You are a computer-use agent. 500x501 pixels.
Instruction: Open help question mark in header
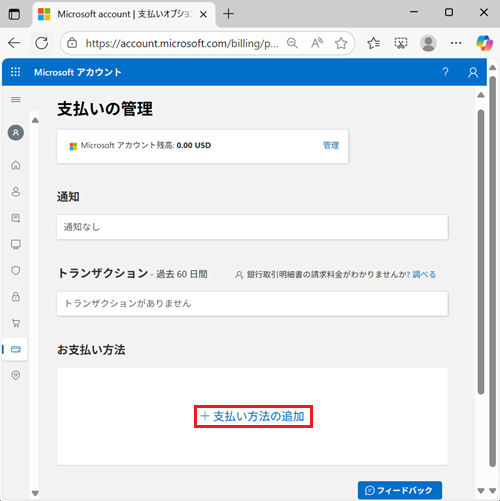tap(445, 72)
